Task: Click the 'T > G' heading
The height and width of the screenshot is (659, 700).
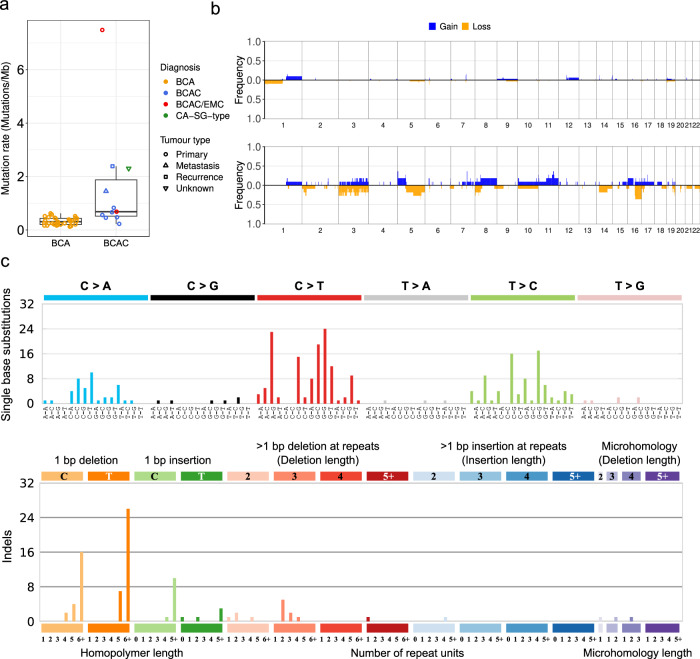Action: (629, 286)
